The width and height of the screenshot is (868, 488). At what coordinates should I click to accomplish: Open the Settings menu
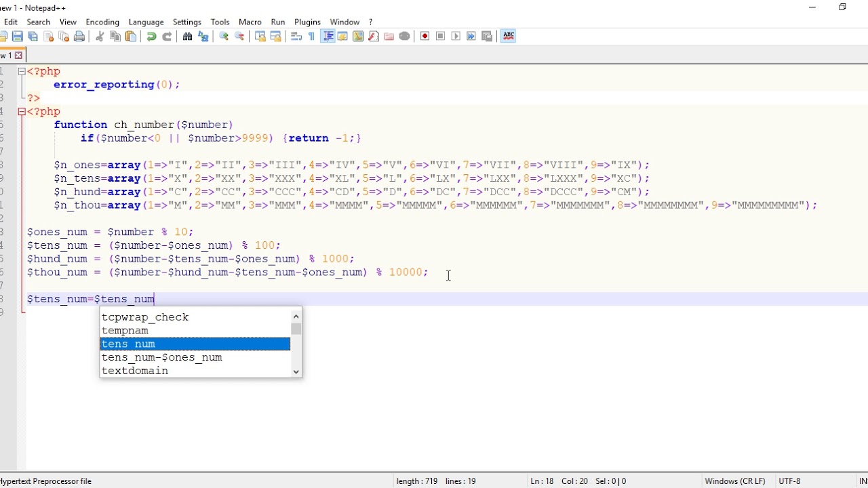(187, 22)
